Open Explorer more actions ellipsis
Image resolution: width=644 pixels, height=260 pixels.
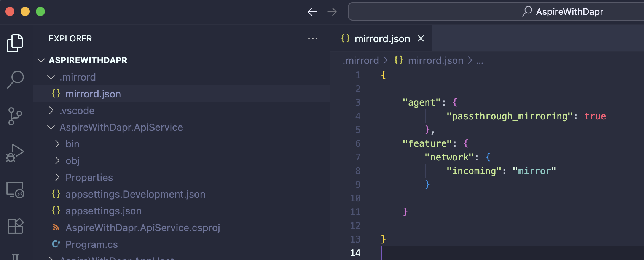313,38
